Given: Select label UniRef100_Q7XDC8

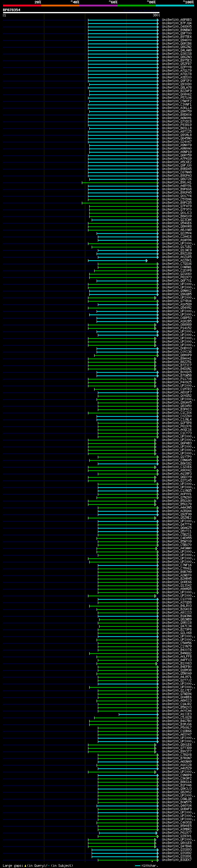Looking at the screenshot, I should coord(176,121).
